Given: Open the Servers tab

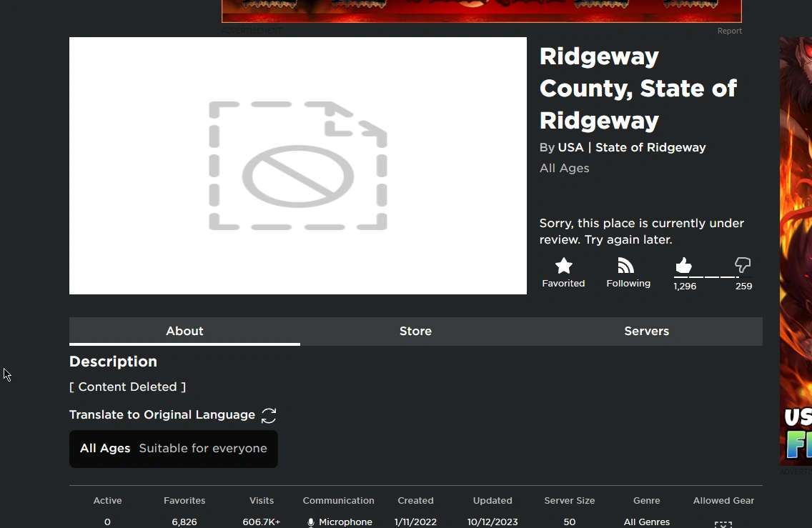Looking at the screenshot, I should pos(646,331).
